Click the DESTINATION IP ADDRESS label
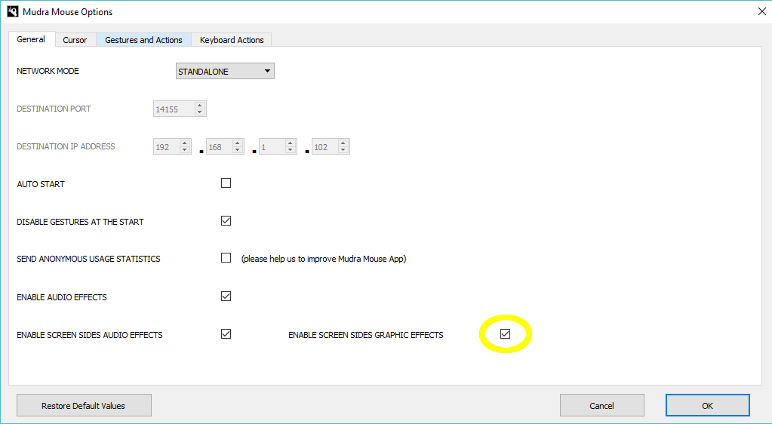772x424 pixels. point(66,146)
